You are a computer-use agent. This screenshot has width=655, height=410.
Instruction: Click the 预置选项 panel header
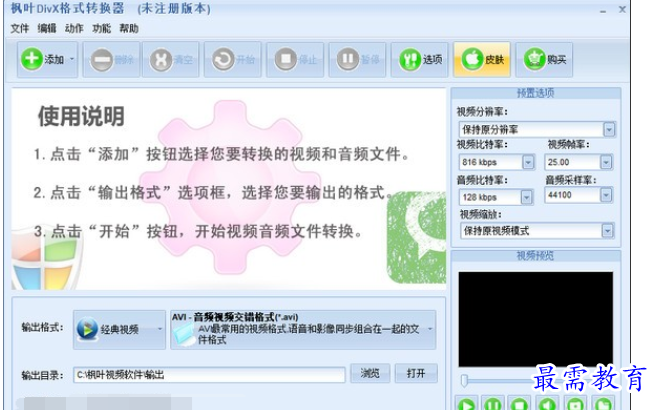(x=536, y=93)
